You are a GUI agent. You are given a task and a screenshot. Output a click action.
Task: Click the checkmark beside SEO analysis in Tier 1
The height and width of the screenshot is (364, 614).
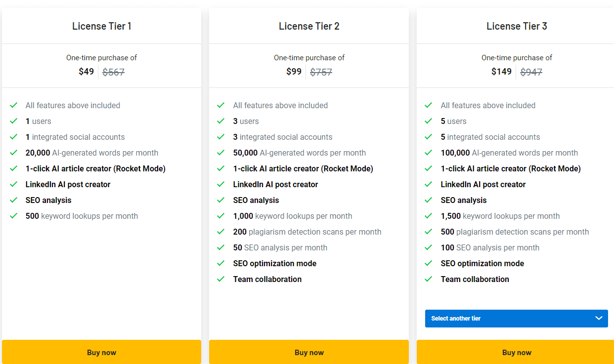(x=14, y=200)
